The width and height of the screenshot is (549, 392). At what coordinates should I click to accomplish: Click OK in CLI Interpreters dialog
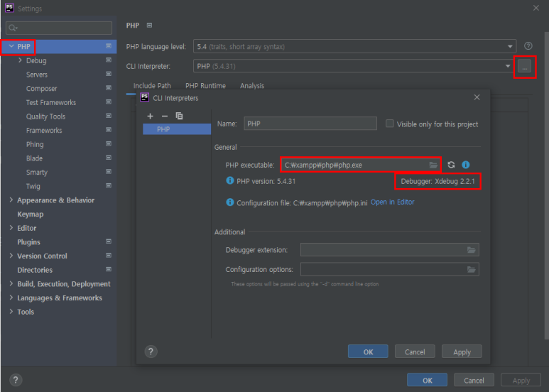click(x=368, y=352)
